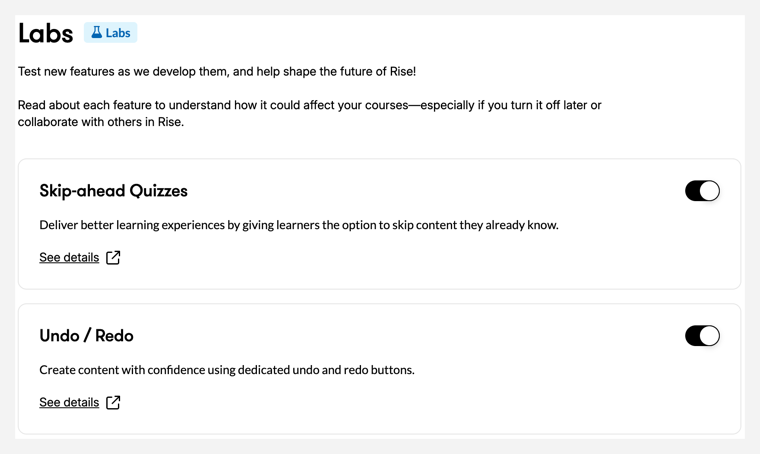This screenshot has width=760, height=454.
Task: Click the white knob of the Undo / Redo switch
Action: point(710,336)
